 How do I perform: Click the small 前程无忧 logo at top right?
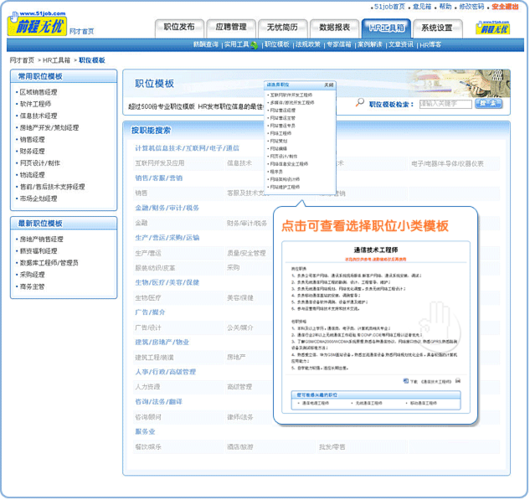[x=492, y=28]
